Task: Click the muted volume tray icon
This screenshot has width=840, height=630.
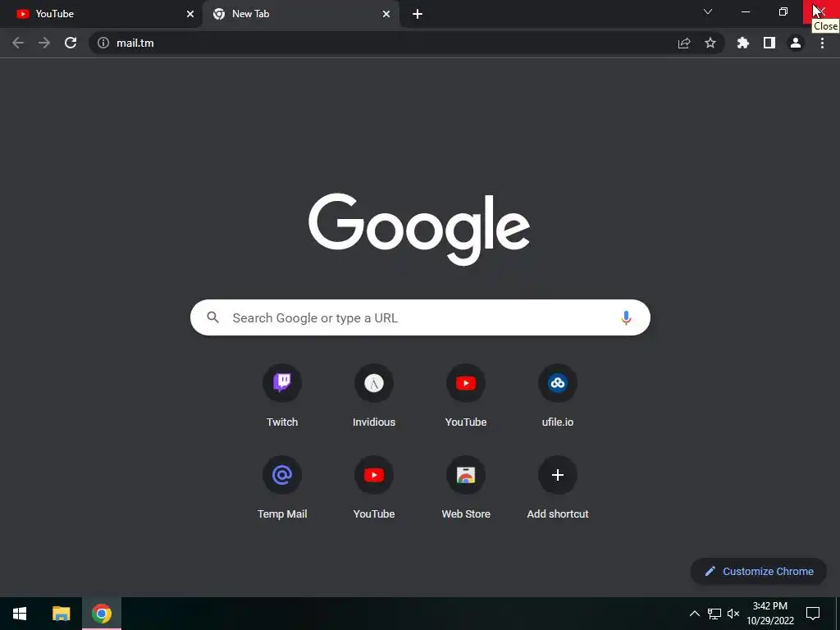Action: 733,614
